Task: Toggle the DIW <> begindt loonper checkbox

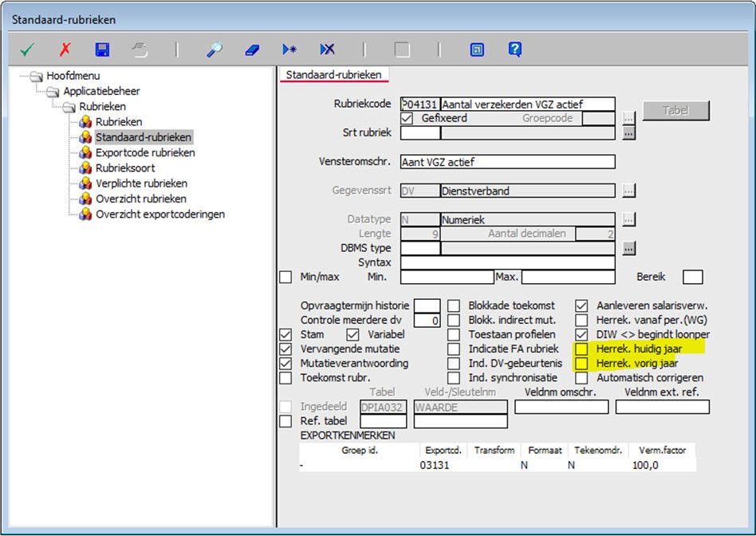Action: pos(581,334)
